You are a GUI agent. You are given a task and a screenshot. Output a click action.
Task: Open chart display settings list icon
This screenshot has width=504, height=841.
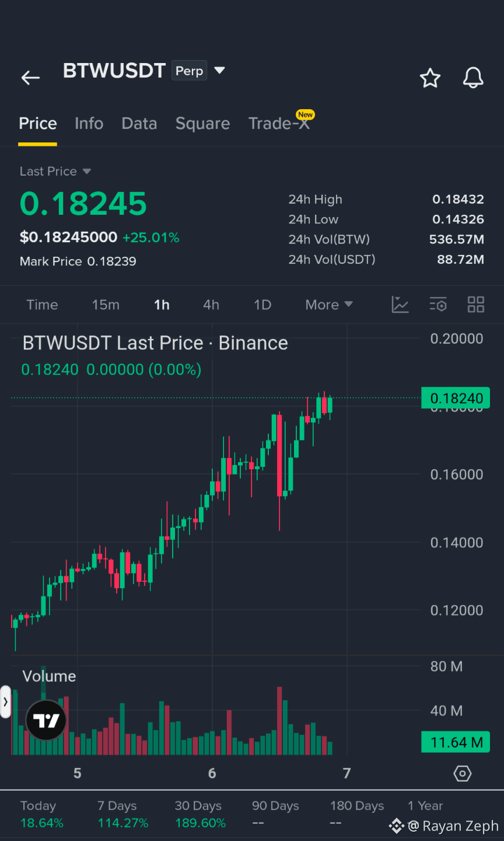(438, 305)
